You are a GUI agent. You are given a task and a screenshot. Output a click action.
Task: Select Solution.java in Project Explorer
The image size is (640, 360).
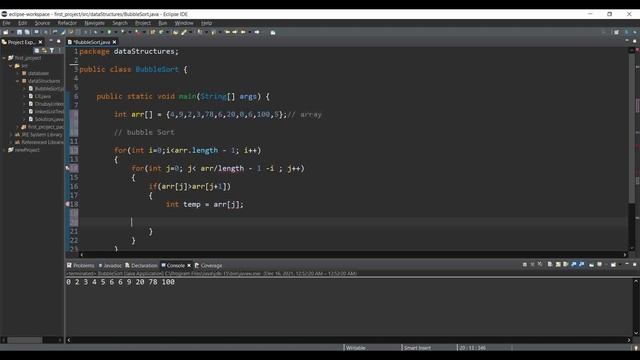[49, 119]
